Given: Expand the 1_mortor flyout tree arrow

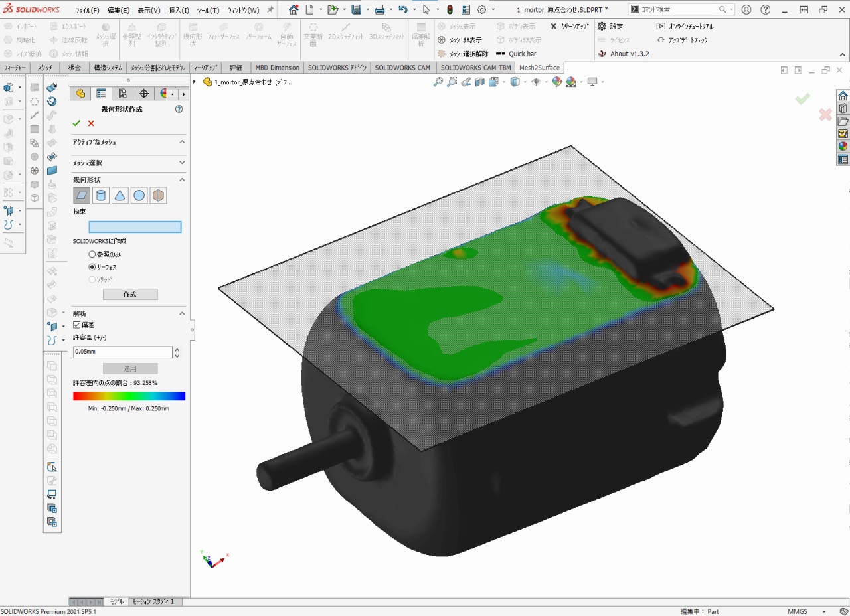Looking at the screenshot, I should [195, 82].
